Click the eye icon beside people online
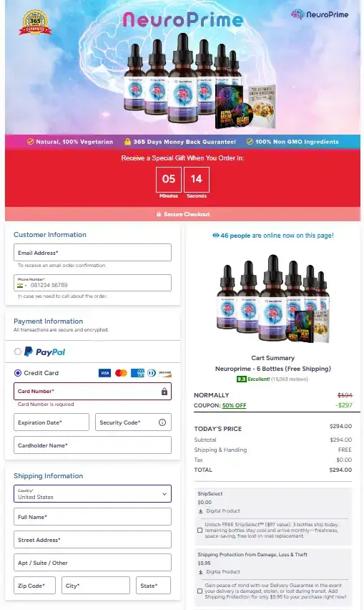The width and height of the screenshot is (364, 610). tap(215, 236)
